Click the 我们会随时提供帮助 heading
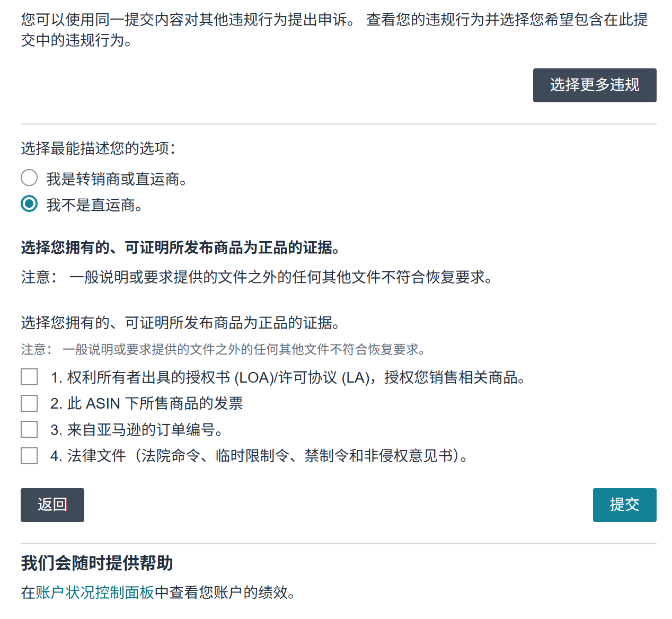 click(x=97, y=563)
